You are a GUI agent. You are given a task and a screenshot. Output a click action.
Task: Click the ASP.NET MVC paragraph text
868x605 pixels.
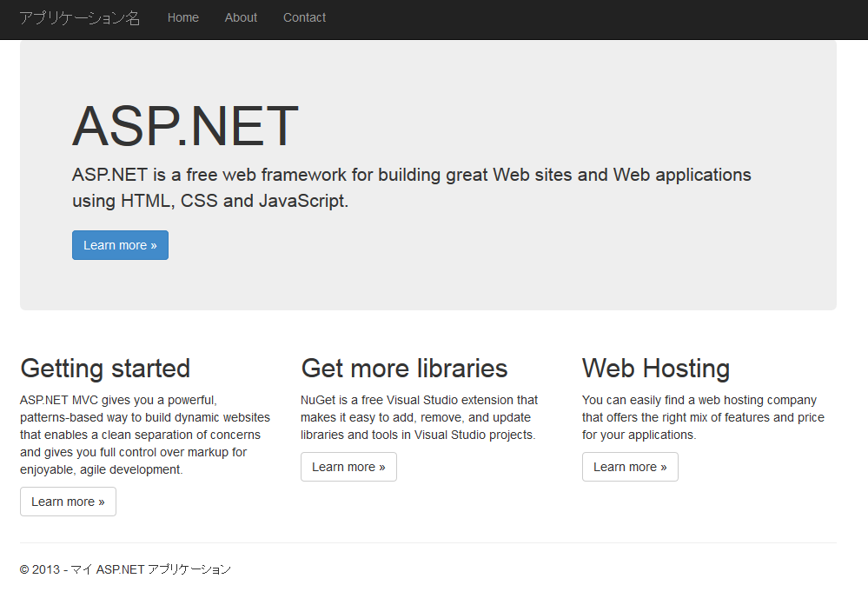[145, 435]
